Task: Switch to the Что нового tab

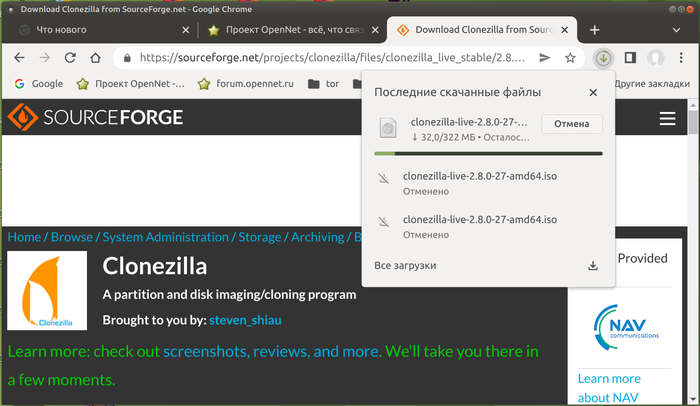Action: [x=103, y=30]
